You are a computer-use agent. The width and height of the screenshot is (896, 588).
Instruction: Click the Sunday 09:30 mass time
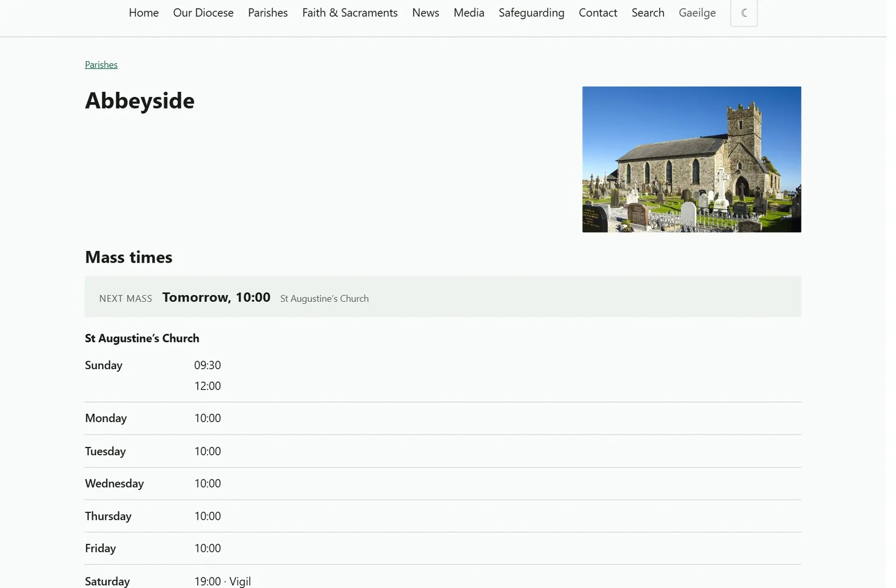[208, 365]
